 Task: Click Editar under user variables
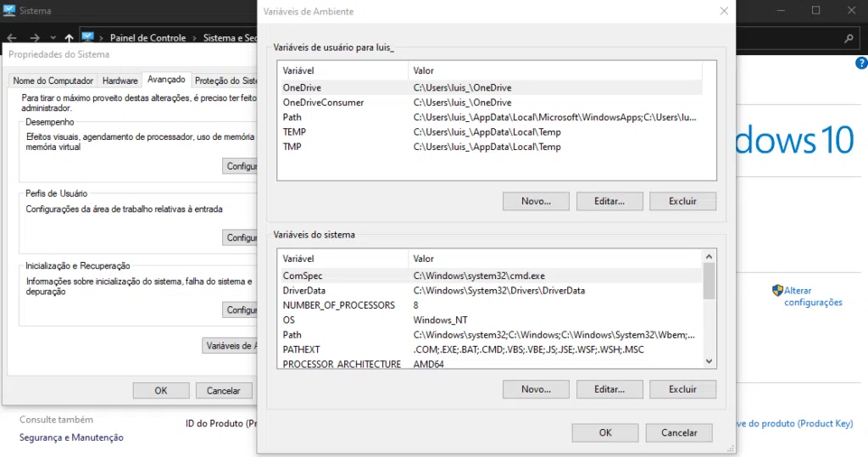pos(609,201)
